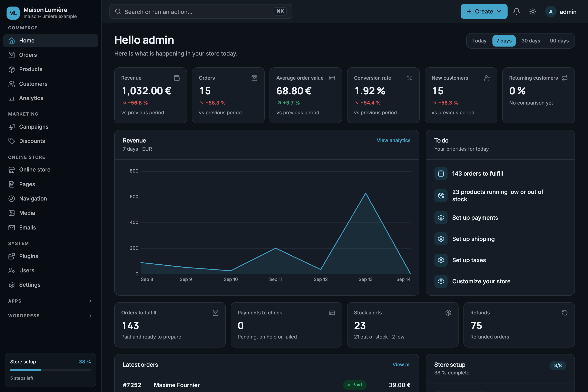Click the Set up payments gear icon
The height and width of the screenshot is (392, 588).
(441, 217)
